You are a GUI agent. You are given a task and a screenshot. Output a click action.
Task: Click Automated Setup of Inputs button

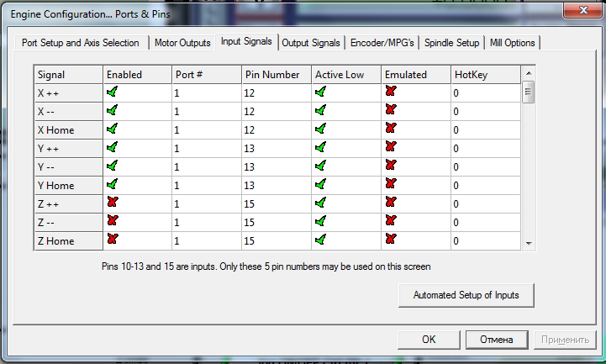coord(466,295)
